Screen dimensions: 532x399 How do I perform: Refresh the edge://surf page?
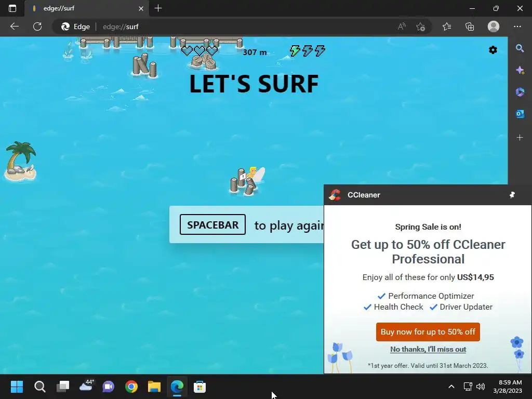point(37,26)
